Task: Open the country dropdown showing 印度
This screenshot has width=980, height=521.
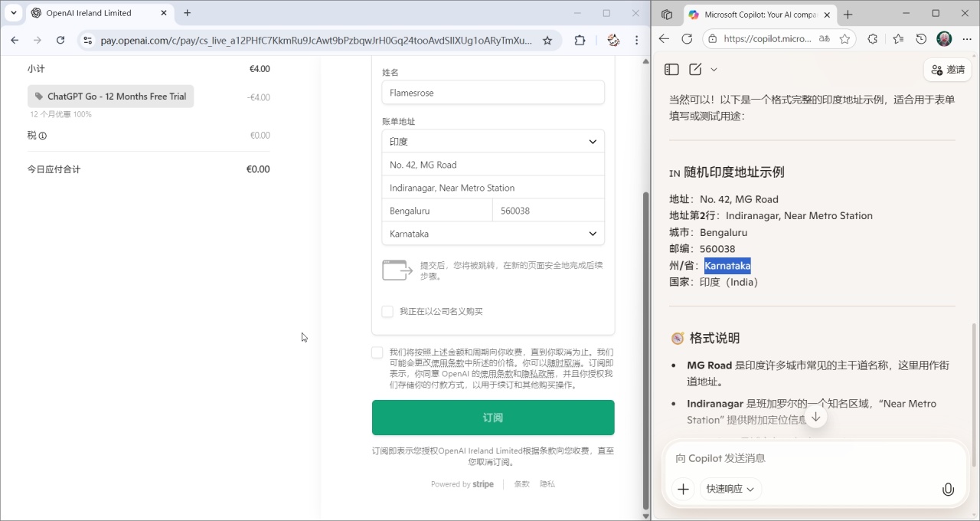Action: point(493,142)
